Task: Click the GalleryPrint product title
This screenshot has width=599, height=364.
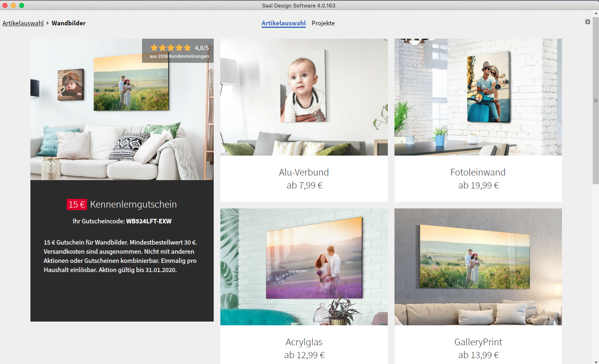Action: pos(478,342)
